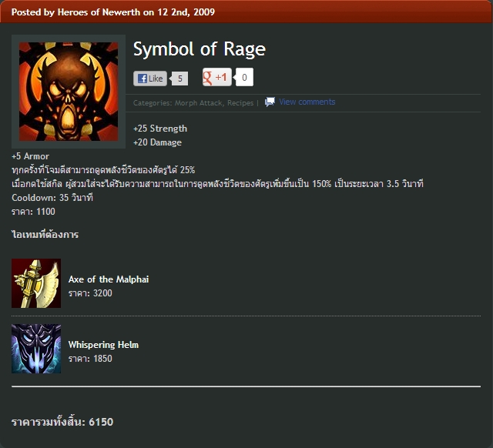Click the Google +1 count bubble showing 0
The height and width of the screenshot is (448, 493).
(x=244, y=77)
